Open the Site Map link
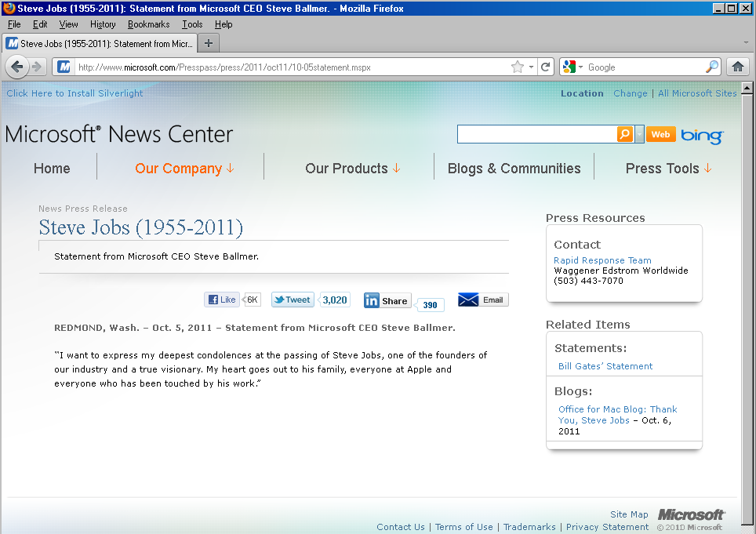This screenshot has height=534, width=756. point(629,514)
